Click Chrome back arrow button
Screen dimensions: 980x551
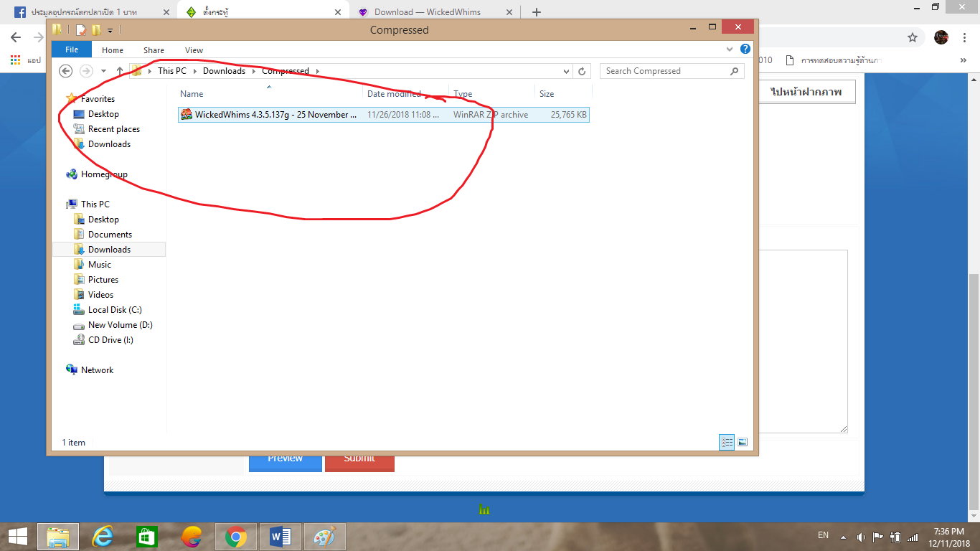tap(16, 37)
